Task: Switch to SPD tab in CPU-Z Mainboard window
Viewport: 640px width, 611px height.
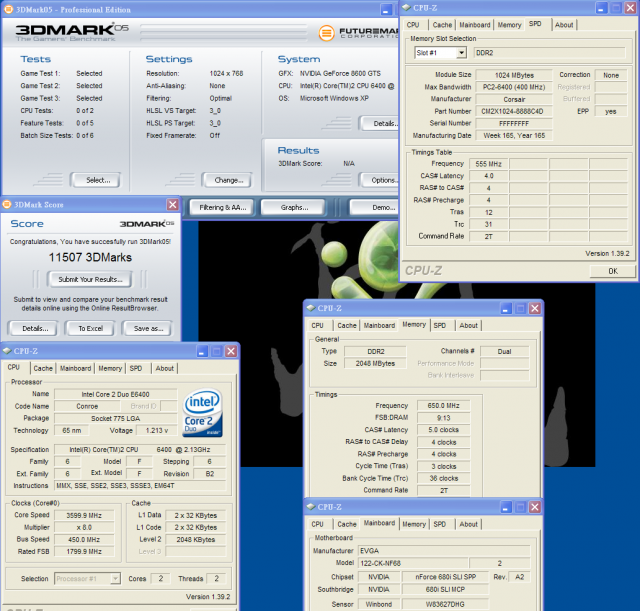Action: pyautogui.click(x=440, y=524)
